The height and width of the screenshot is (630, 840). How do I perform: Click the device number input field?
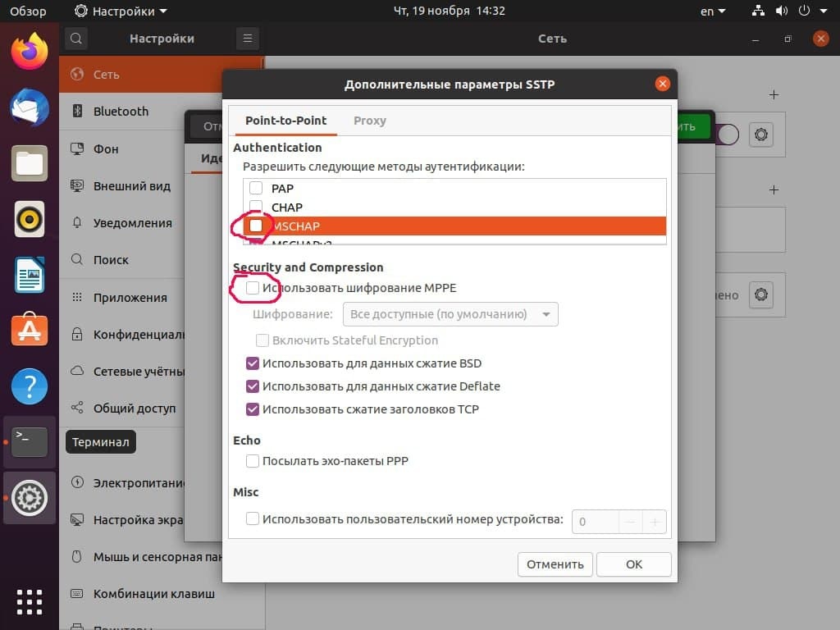click(x=596, y=522)
